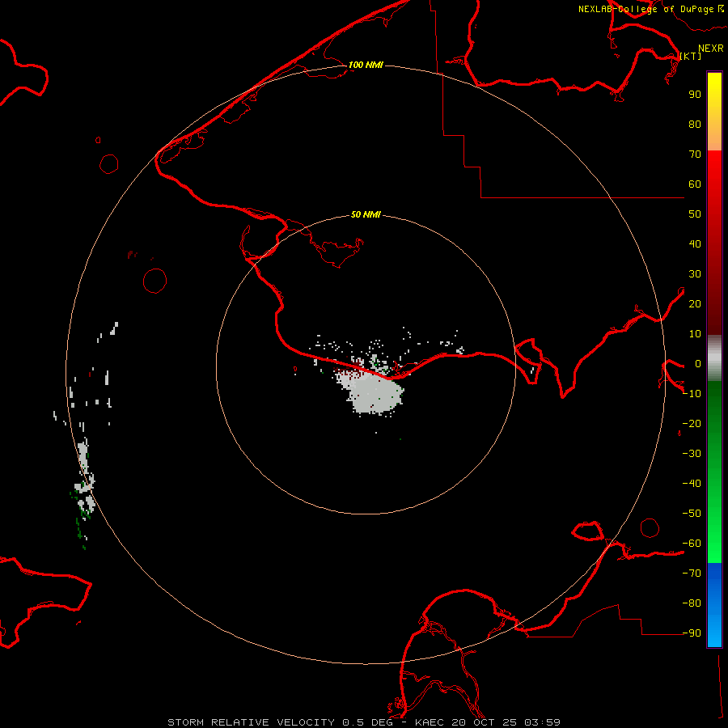Select the -60 value on velocity scale
728x728 pixels.
pos(692,544)
